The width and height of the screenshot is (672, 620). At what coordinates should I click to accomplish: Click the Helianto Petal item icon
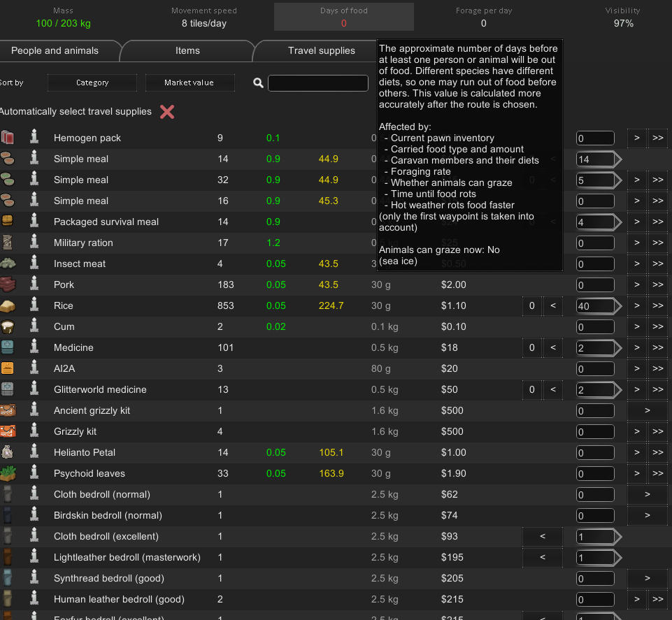[x=8, y=452]
